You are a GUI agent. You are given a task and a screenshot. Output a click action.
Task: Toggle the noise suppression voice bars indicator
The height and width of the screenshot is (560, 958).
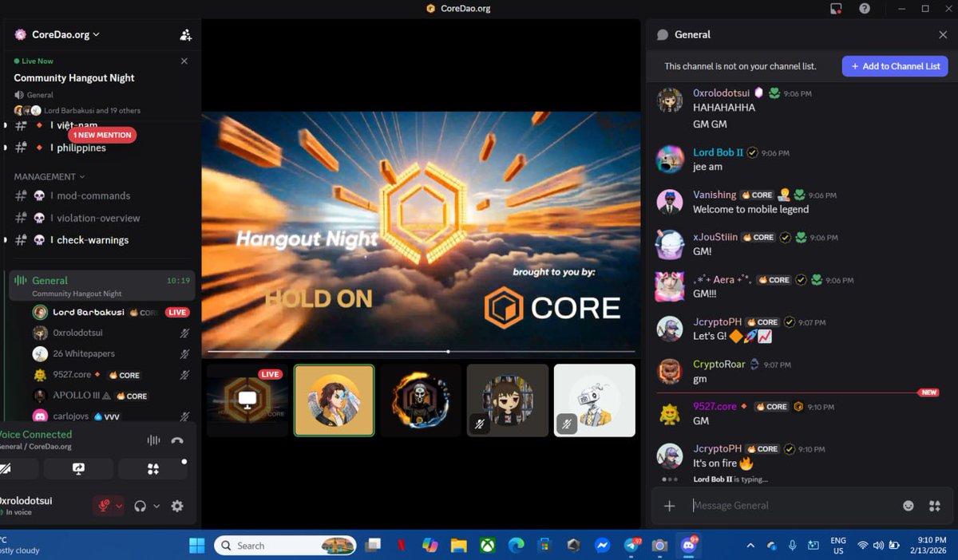[x=152, y=440]
